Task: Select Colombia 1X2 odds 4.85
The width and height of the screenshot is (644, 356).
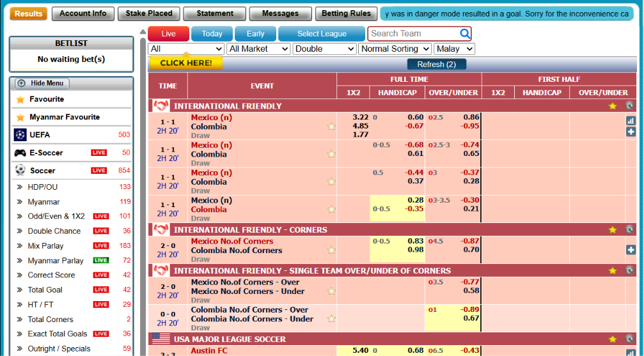Action: 360,126
